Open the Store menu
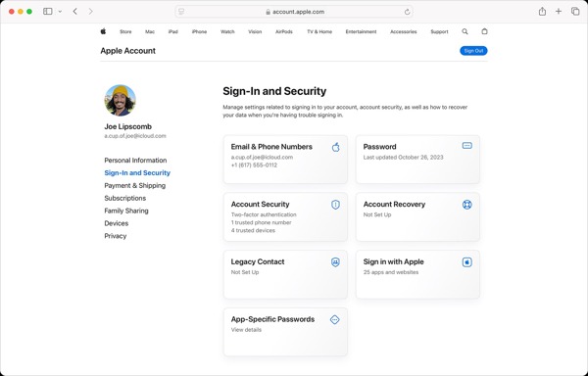The width and height of the screenshot is (588, 376). (x=125, y=32)
